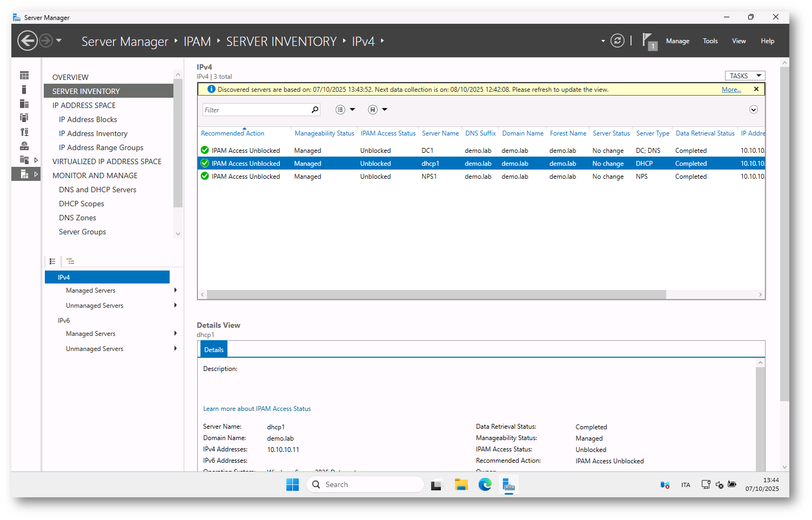Viewport: 812px width, 520px height.
Task: Click the refresh icon in header
Action: click(617, 40)
